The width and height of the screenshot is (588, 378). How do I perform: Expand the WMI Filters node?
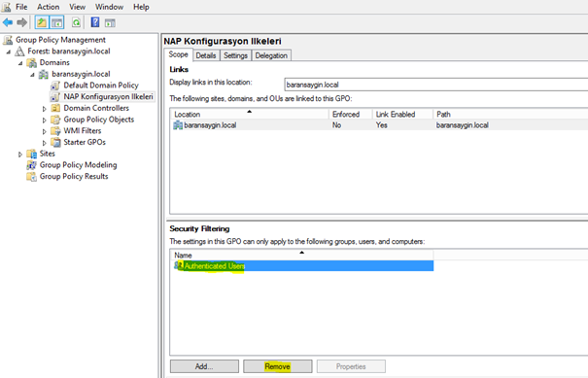45,131
